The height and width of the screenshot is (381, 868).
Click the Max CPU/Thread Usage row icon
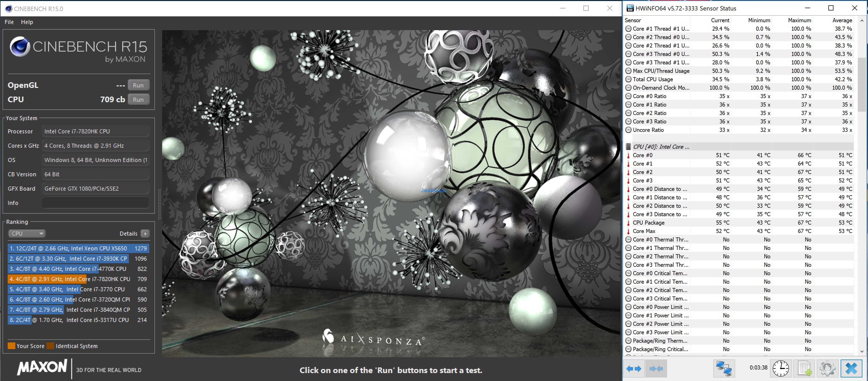click(x=628, y=71)
